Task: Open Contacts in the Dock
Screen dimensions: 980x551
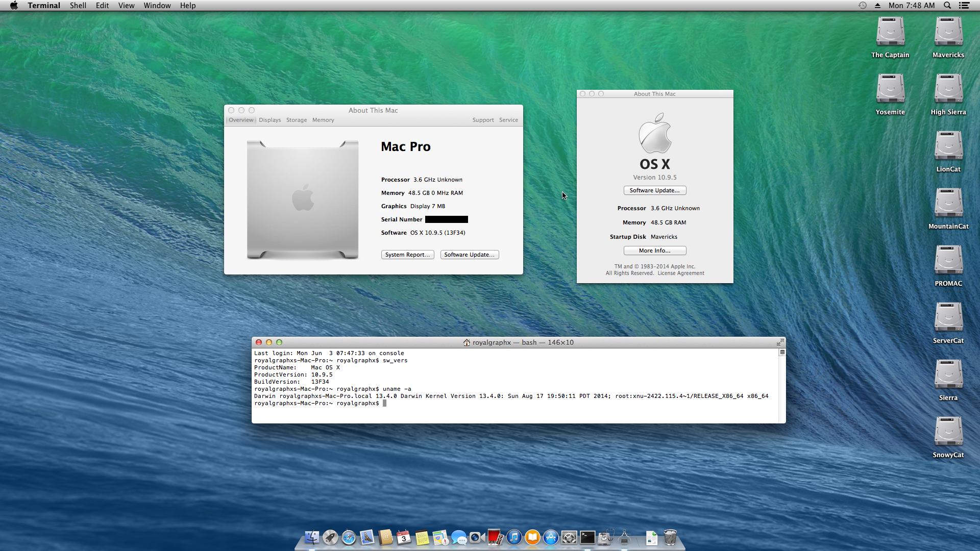Action: pyautogui.click(x=385, y=537)
